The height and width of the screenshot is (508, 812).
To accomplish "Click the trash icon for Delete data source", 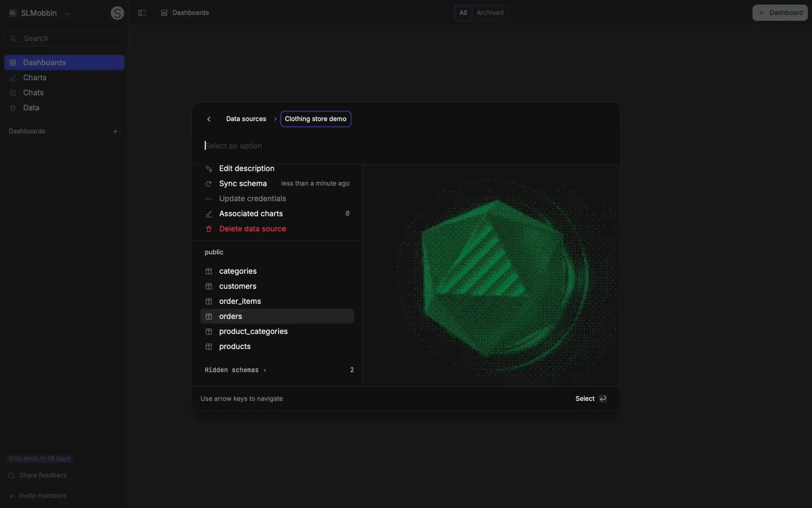I will pos(208,229).
